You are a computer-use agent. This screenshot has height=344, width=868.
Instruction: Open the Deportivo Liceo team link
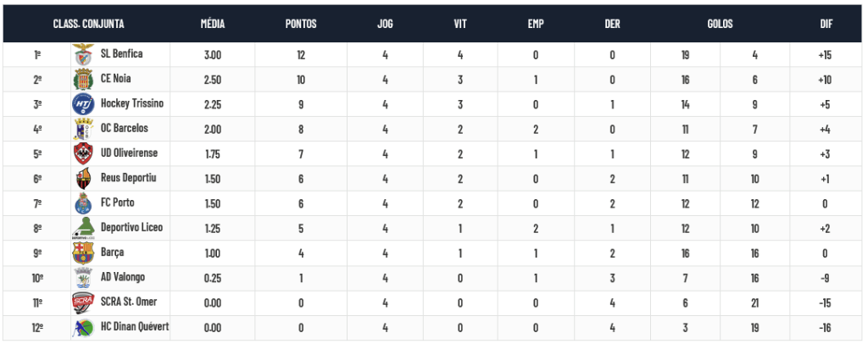[x=131, y=227]
